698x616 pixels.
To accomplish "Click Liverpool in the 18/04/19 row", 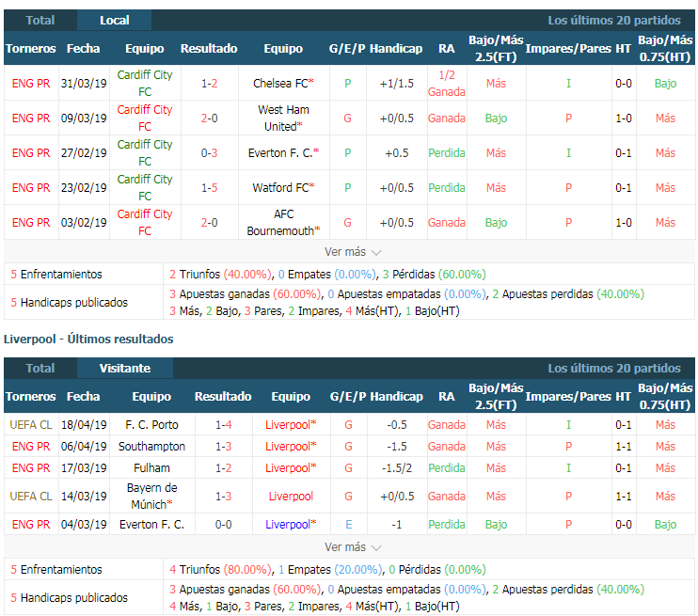I will click(x=291, y=424).
